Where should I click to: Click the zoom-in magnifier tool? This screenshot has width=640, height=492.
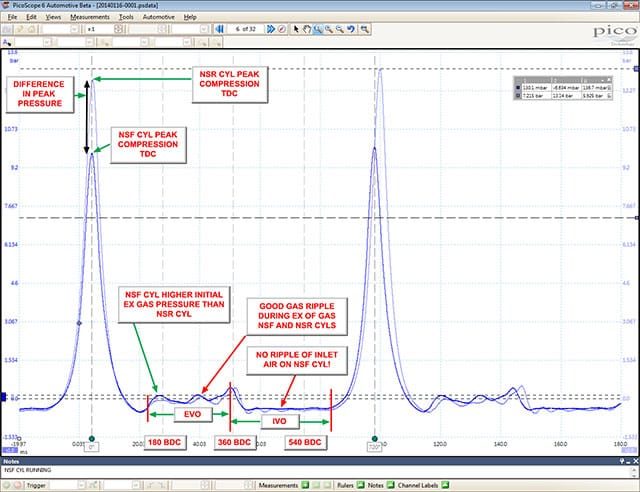click(x=329, y=29)
